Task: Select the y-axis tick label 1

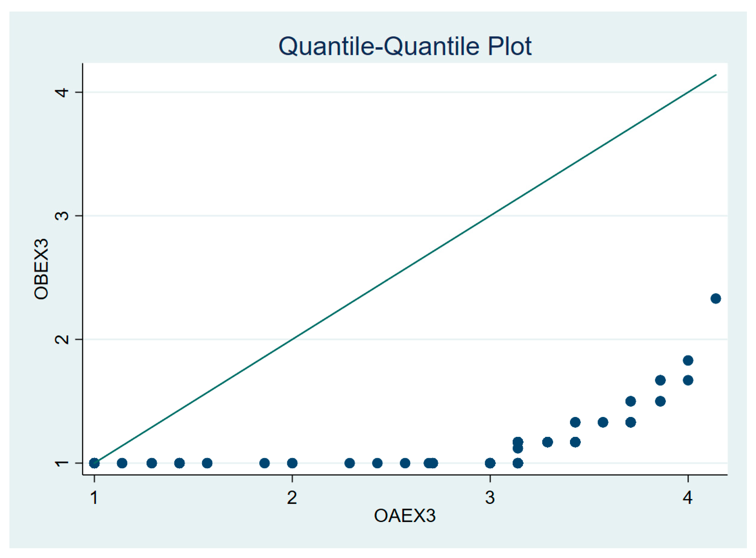Action: click(62, 463)
